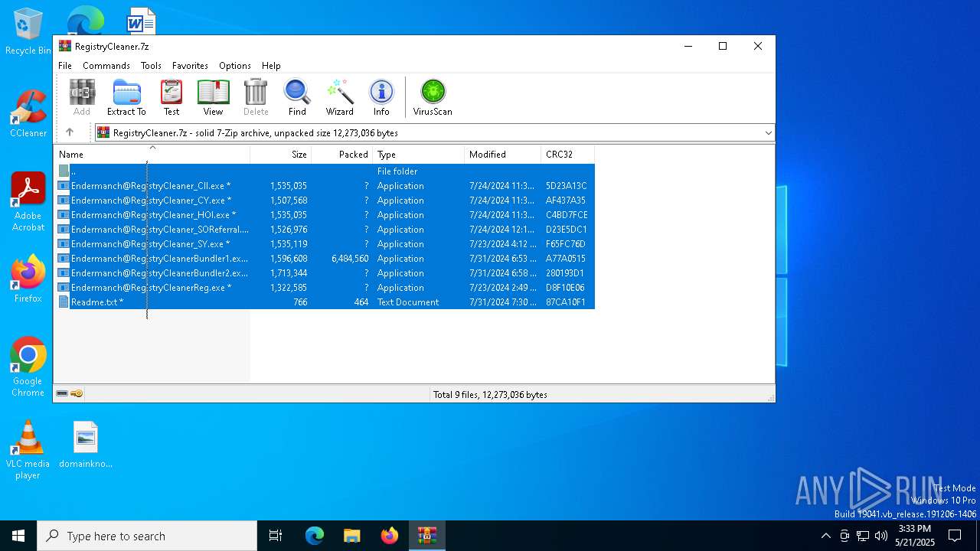Open notification center icon
Image resolution: width=980 pixels, height=551 pixels.
pyautogui.click(x=955, y=536)
